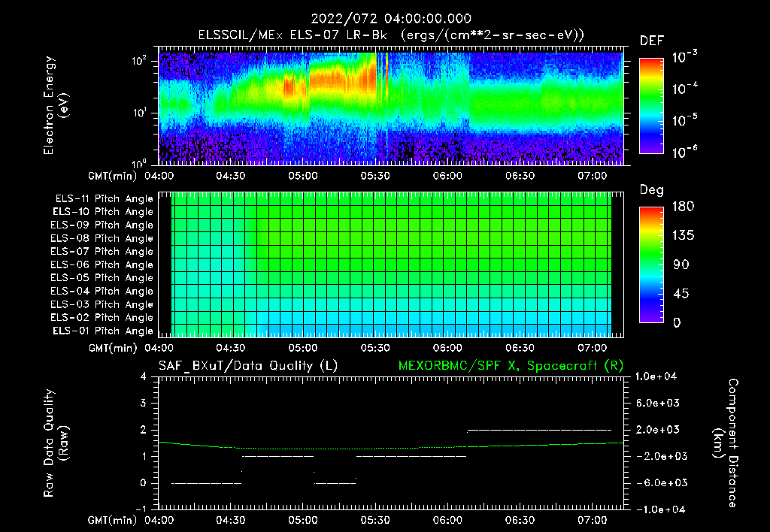Select the "ELS-03 Pitch Angle" row label
This screenshot has width=770, height=532.
[102, 305]
